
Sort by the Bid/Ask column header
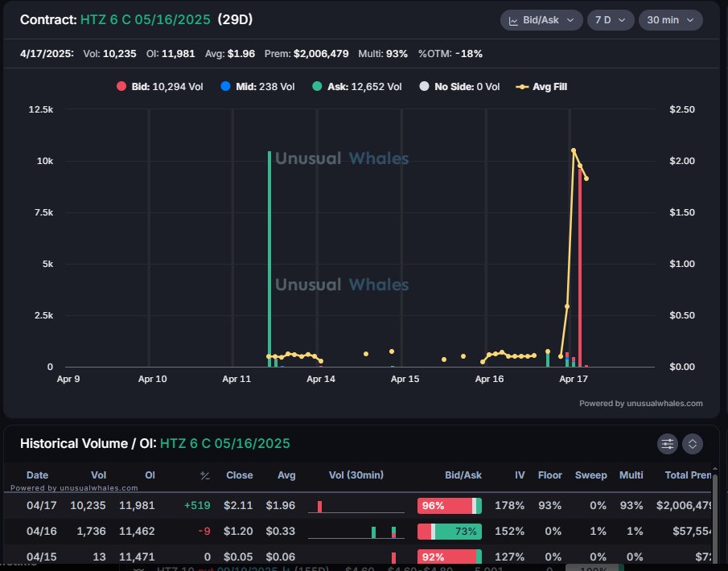click(x=463, y=475)
